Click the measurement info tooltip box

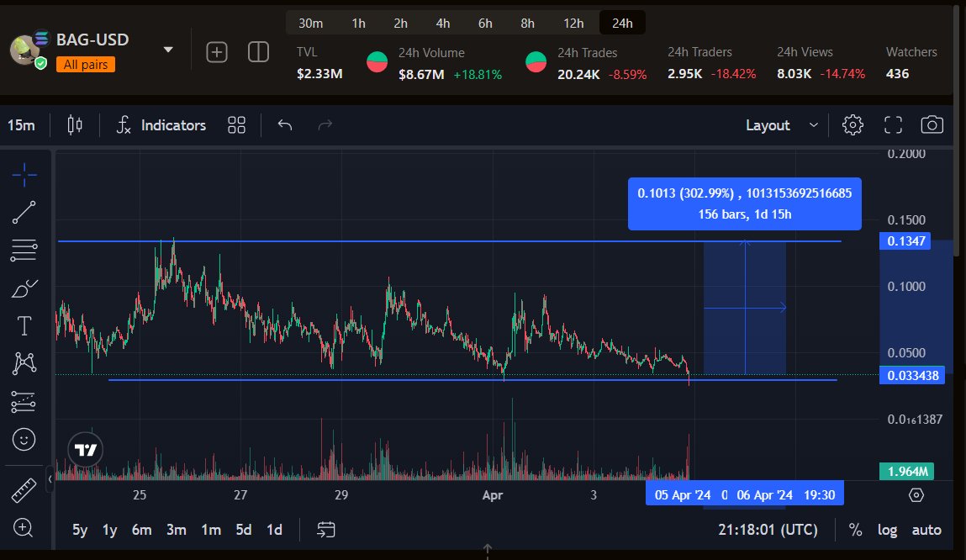(744, 204)
